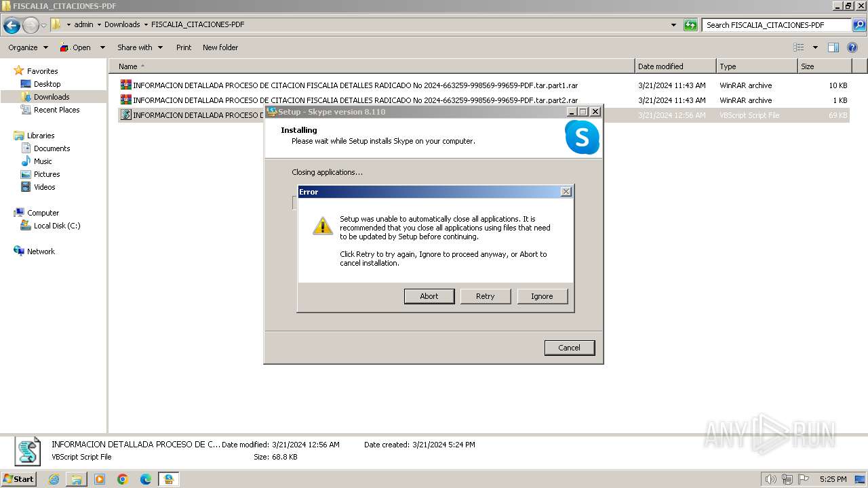Click the Search FISCALIA_CITACIONES-PDF field
The image size is (868, 488).
tap(776, 25)
